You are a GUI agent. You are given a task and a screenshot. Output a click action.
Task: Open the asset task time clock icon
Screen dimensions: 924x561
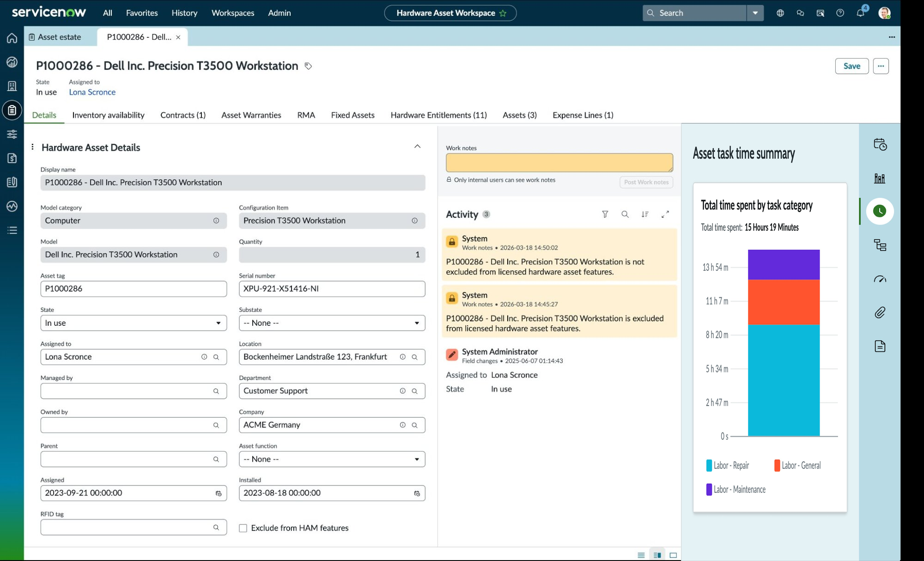click(x=880, y=211)
